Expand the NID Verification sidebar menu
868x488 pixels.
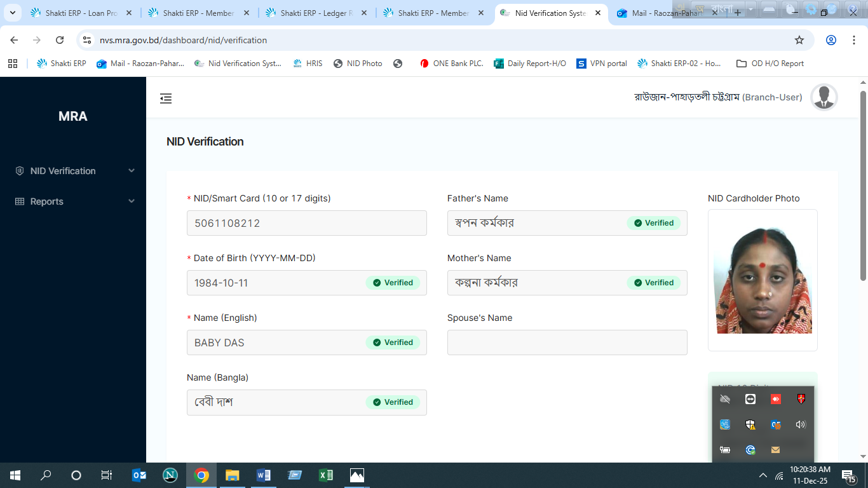pyautogui.click(x=73, y=171)
